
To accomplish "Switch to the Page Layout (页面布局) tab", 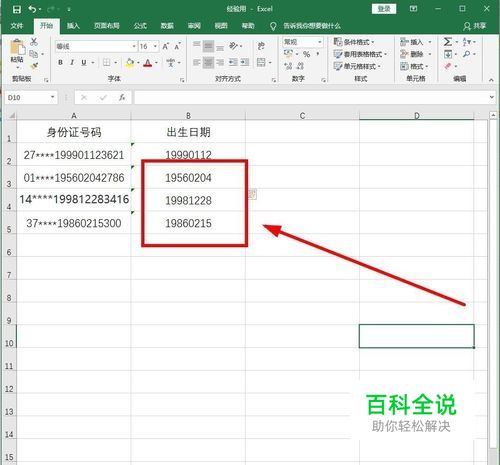I will coord(106,26).
